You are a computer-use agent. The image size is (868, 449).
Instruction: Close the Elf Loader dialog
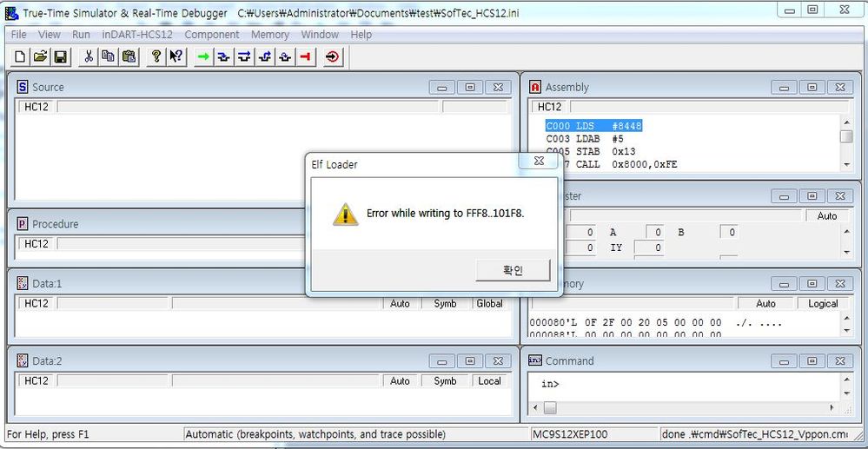pyautogui.click(x=538, y=162)
